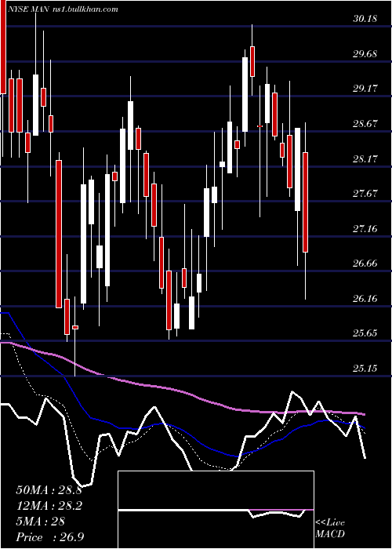Click the 25.15 price axis label

coord(365,369)
